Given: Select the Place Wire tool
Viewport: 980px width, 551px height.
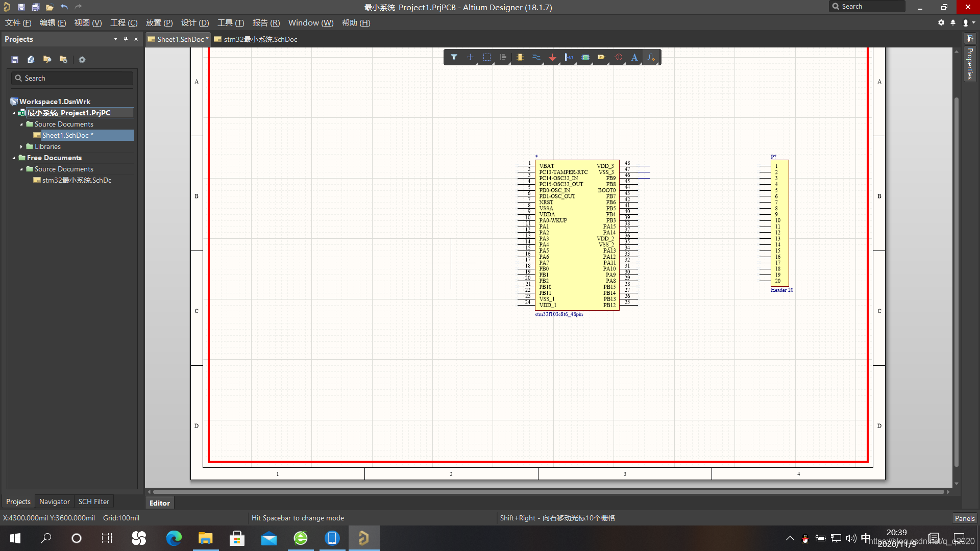Looking at the screenshot, I should (536, 57).
